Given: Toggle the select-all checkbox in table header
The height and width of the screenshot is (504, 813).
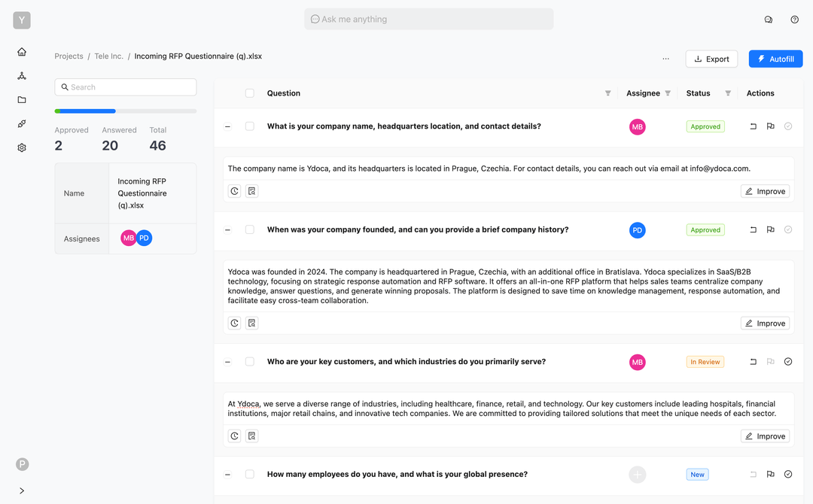Looking at the screenshot, I should [x=250, y=93].
